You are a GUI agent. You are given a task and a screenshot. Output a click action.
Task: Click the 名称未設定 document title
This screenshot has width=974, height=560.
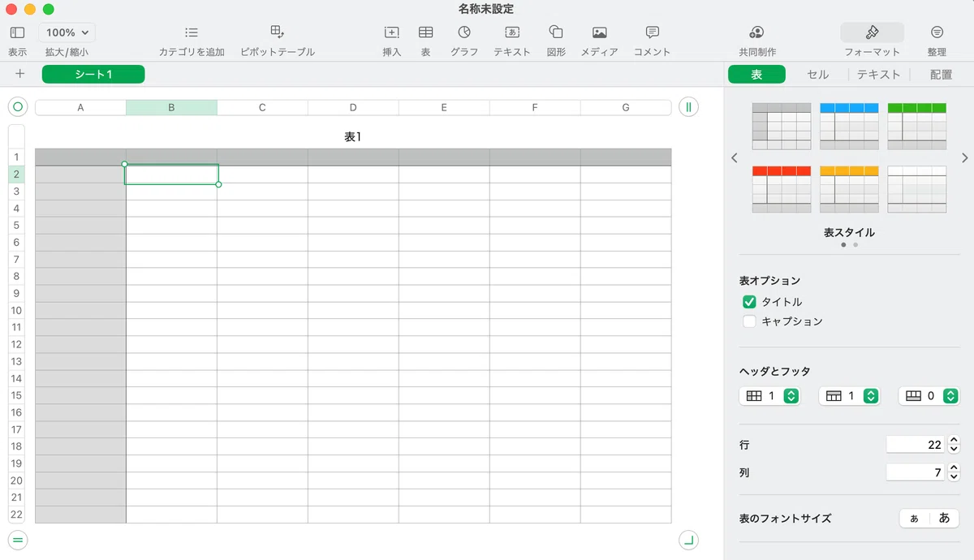click(486, 9)
